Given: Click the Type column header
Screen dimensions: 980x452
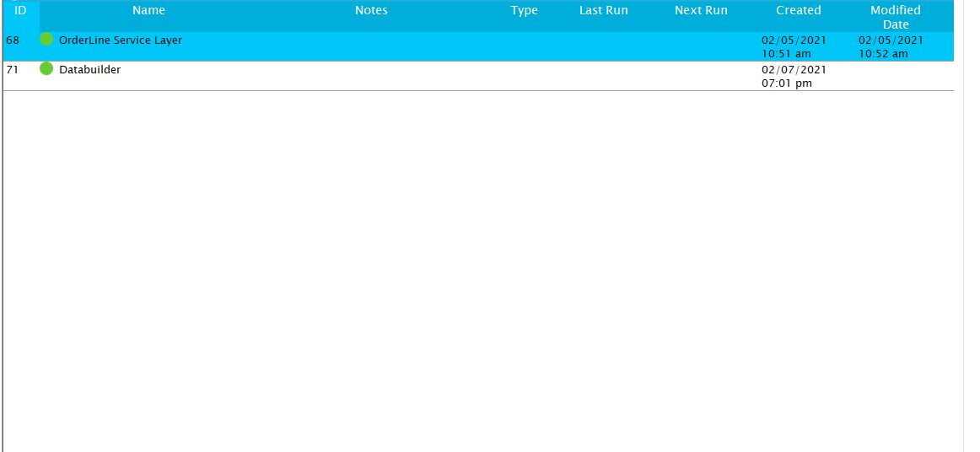Looking at the screenshot, I should pos(524,11).
